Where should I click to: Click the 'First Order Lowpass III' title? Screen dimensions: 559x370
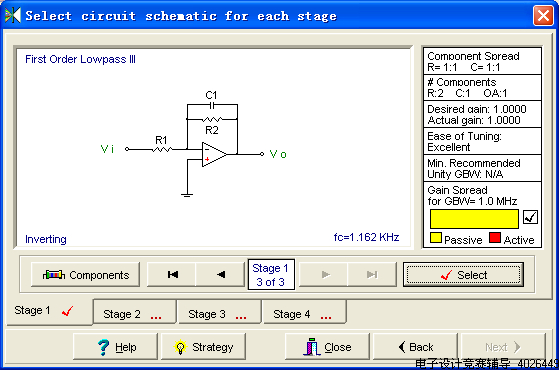pyautogui.click(x=80, y=59)
